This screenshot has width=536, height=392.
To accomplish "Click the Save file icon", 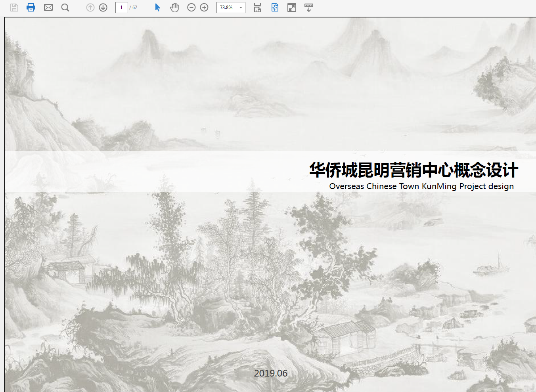I will click(14, 8).
